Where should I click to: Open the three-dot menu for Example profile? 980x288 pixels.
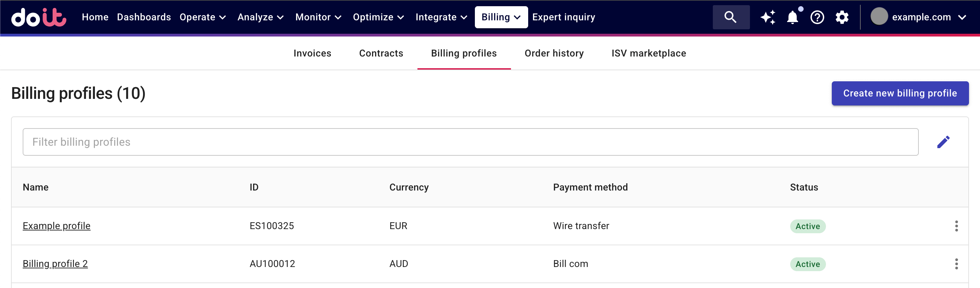957,226
